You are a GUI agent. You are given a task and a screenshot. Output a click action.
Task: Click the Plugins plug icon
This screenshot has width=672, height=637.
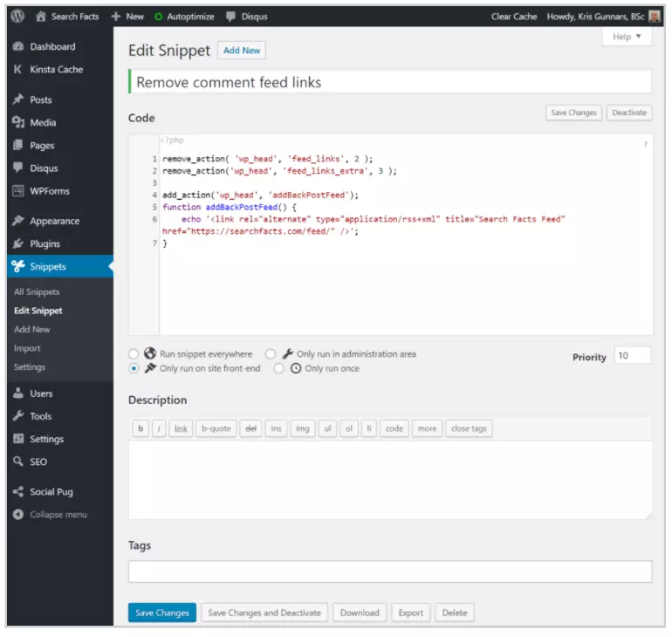[x=18, y=243]
